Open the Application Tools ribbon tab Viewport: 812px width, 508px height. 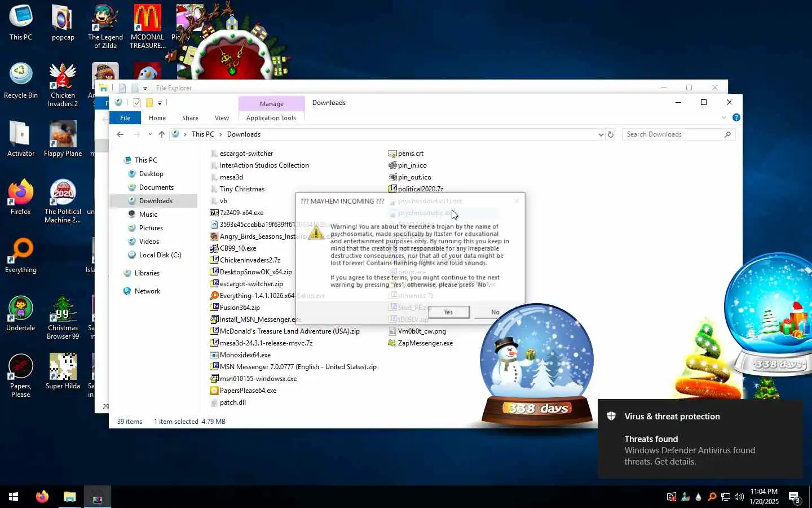(271, 118)
